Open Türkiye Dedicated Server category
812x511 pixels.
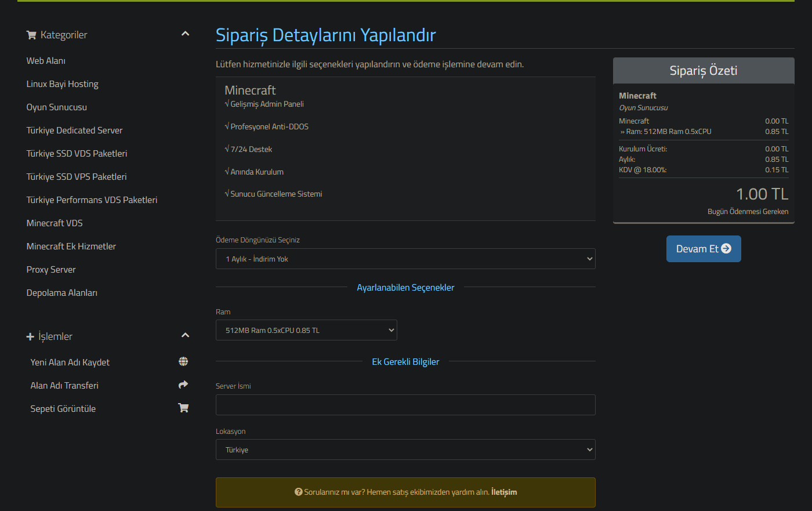[x=74, y=131]
